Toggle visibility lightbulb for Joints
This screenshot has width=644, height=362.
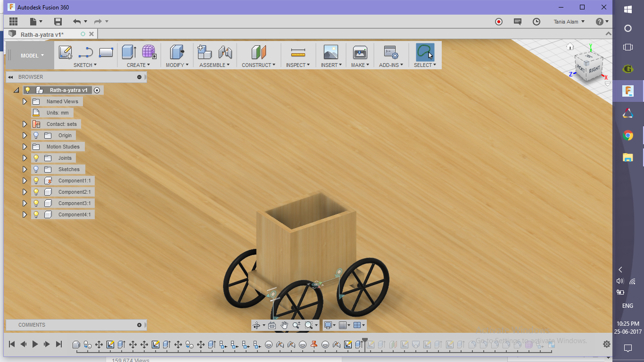[36, 158]
